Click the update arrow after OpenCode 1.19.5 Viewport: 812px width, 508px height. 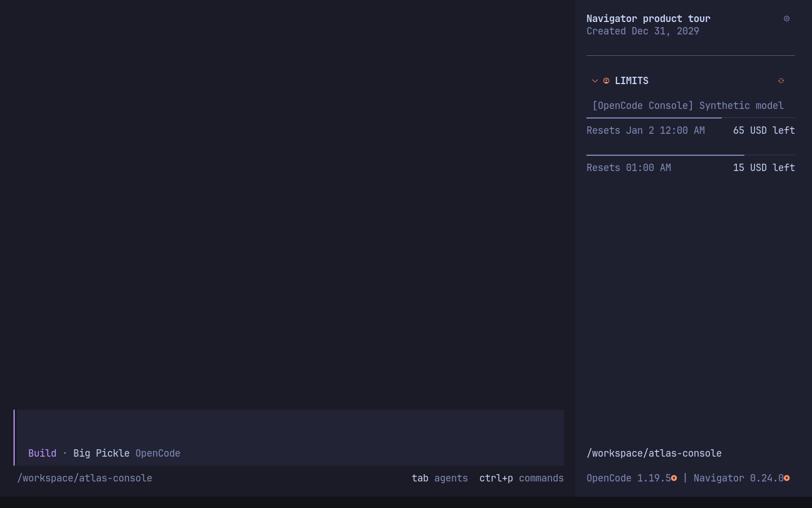(x=674, y=478)
